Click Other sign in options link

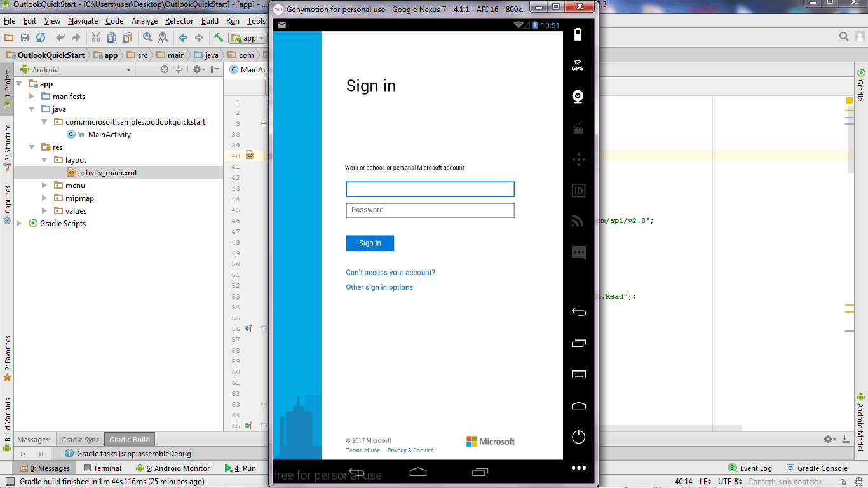point(379,287)
